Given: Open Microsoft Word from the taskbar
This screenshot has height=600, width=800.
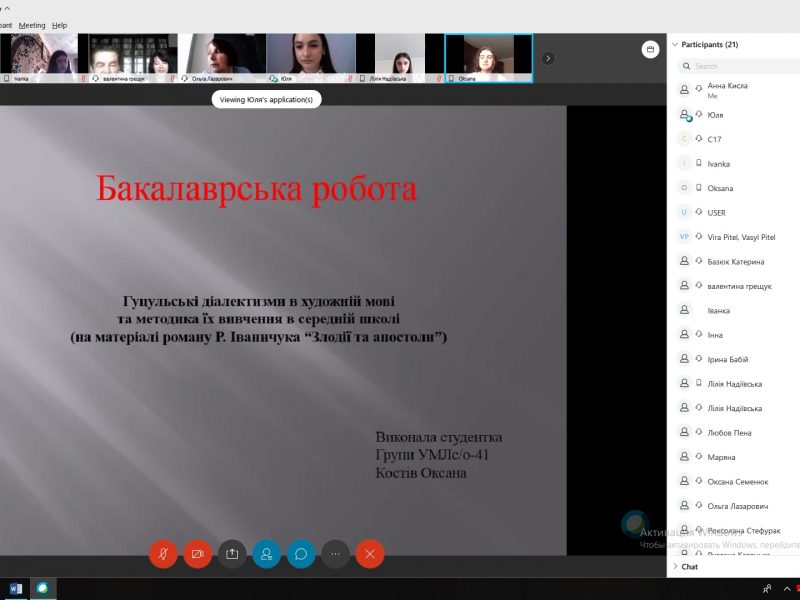Looking at the screenshot, I should 15,588.
